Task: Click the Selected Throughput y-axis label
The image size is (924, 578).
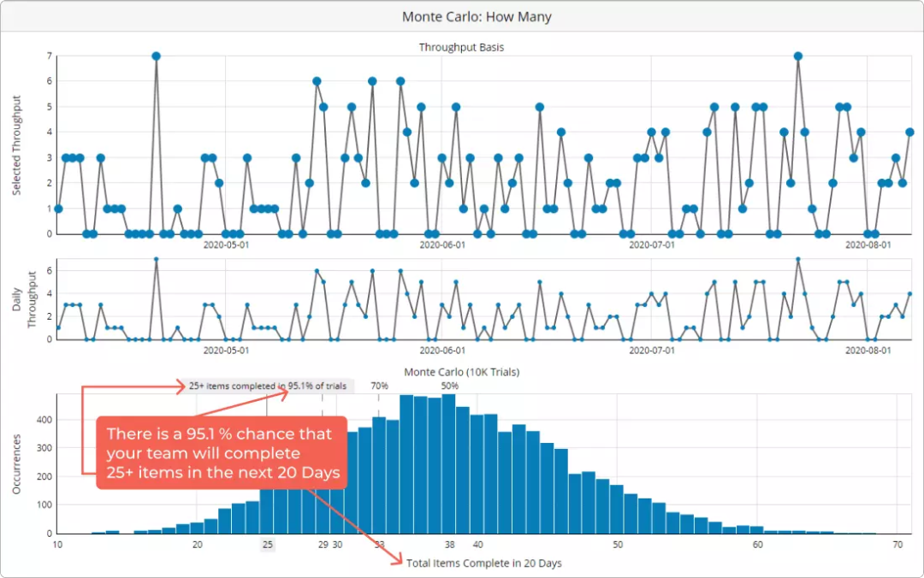Action: [x=16, y=145]
